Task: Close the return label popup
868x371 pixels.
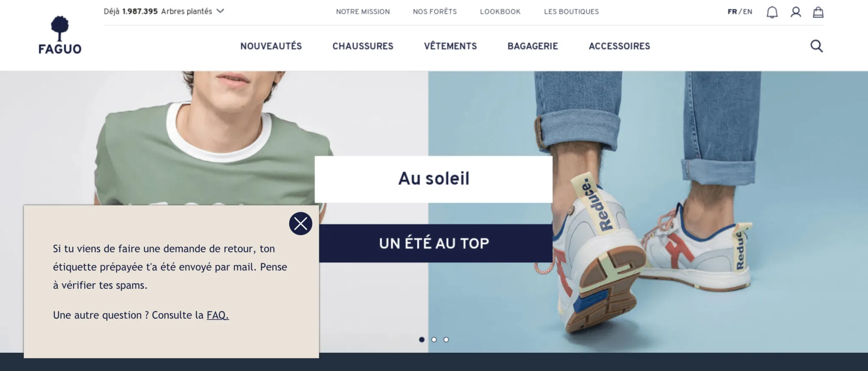Action: point(300,224)
